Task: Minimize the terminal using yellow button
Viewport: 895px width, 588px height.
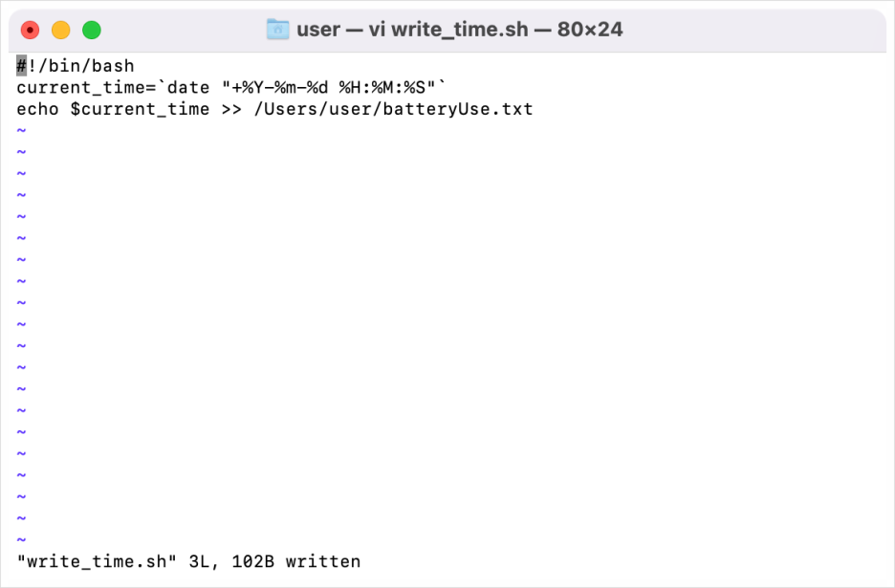Action: [60, 30]
